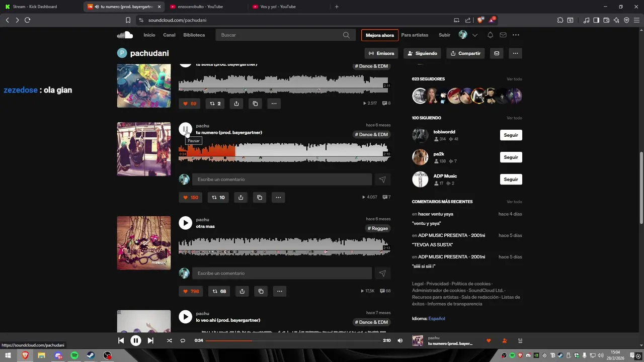Click comment field under tu numero
The image size is (644, 362).
tap(282, 179)
